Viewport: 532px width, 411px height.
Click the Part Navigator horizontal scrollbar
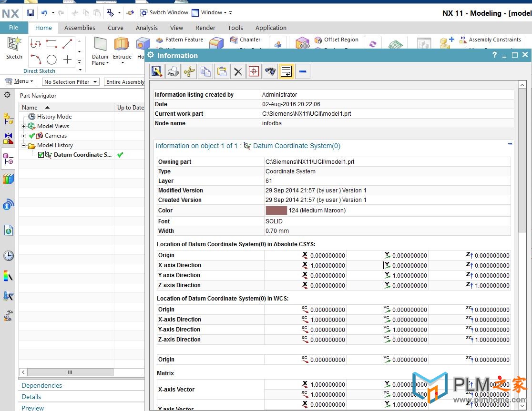[70, 372]
